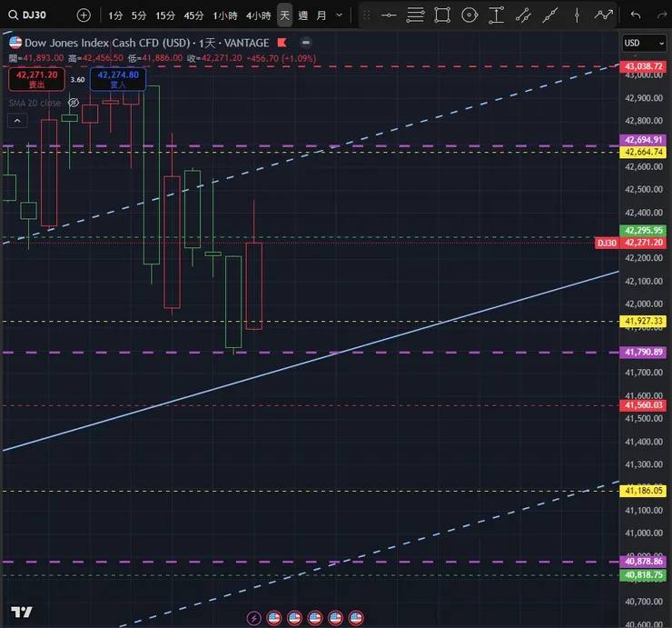Screen dimensions: 672x628
Task: Click the red flag next to VANTAGE
Action: pyautogui.click(x=282, y=43)
